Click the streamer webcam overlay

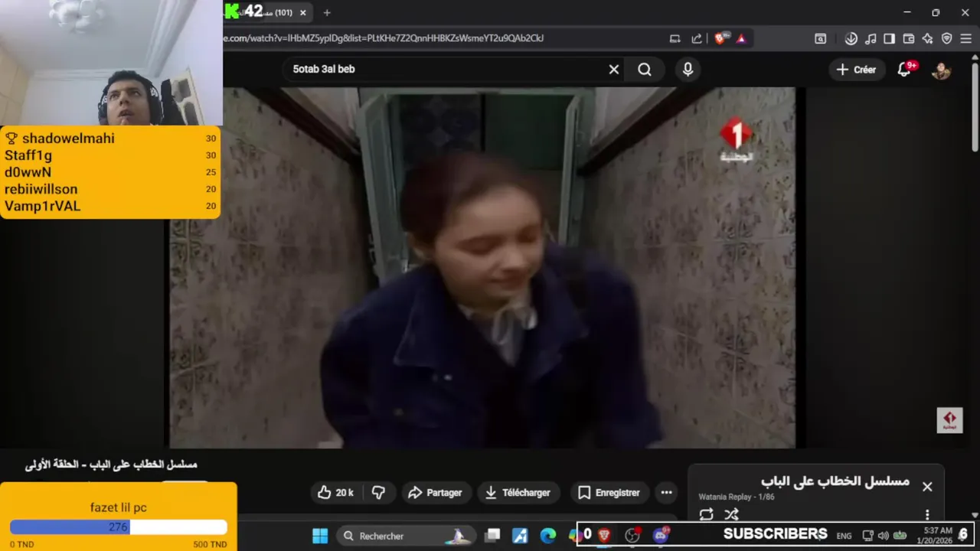tap(111, 63)
